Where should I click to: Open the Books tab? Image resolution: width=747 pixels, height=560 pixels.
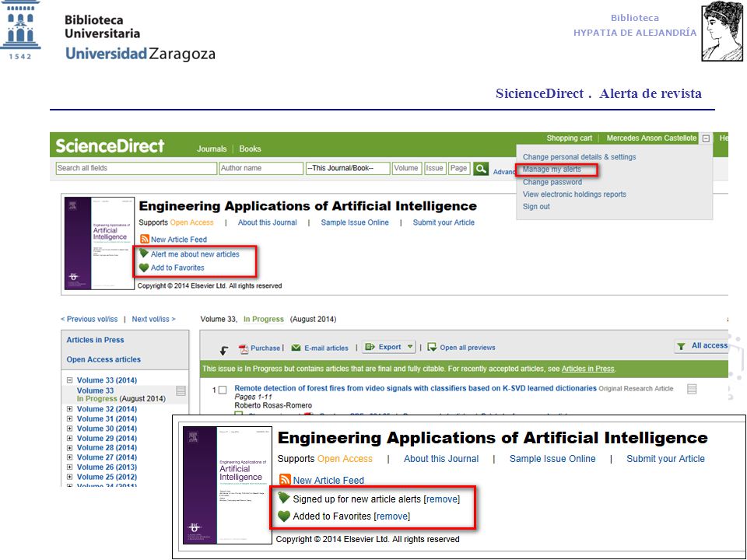pyautogui.click(x=250, y=149)
